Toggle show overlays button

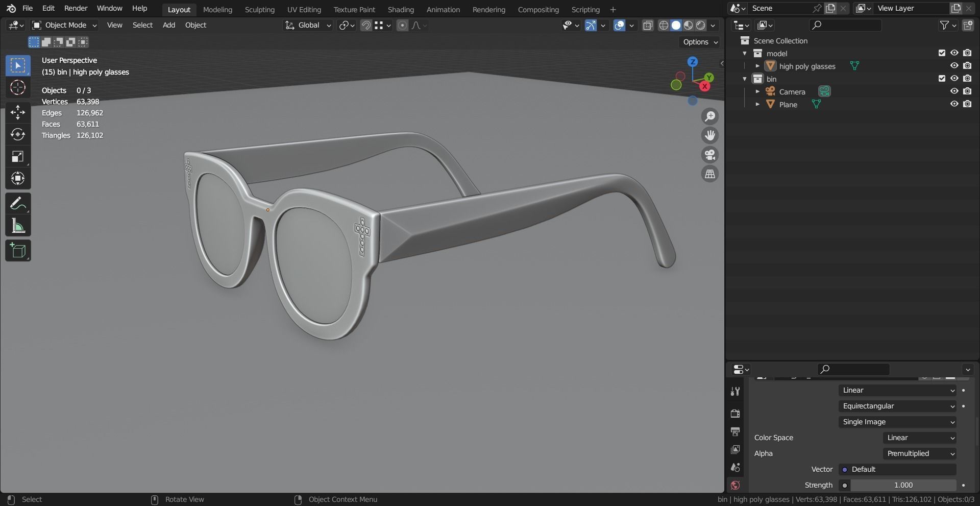click(x=619, y=26)
